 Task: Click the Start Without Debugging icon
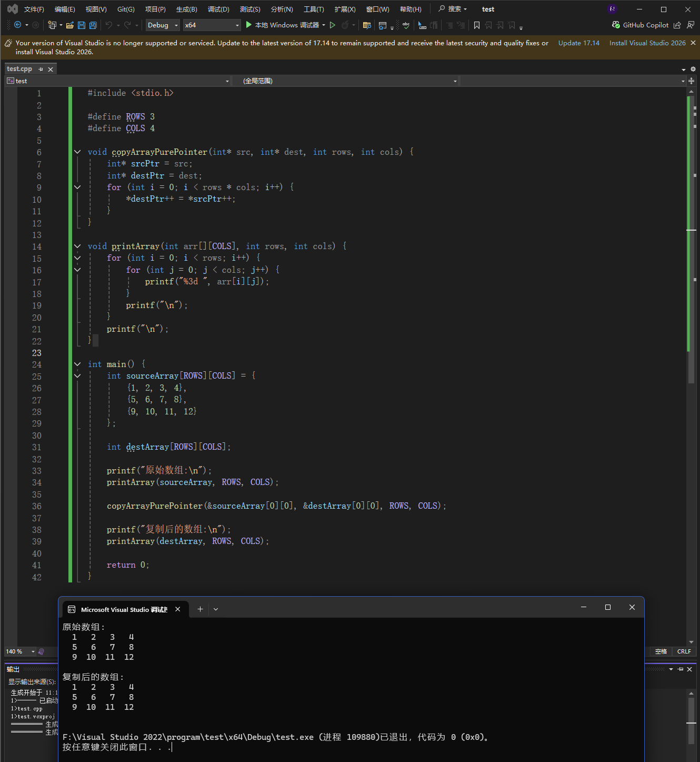pos(333,25)
